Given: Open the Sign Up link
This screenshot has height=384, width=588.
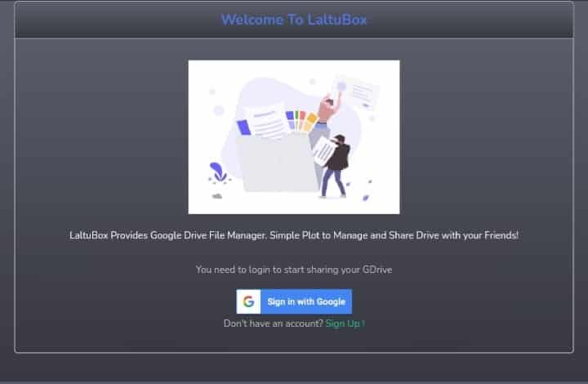Looking at the screenshot, I should pyautogui.click(x=345, y=324).
